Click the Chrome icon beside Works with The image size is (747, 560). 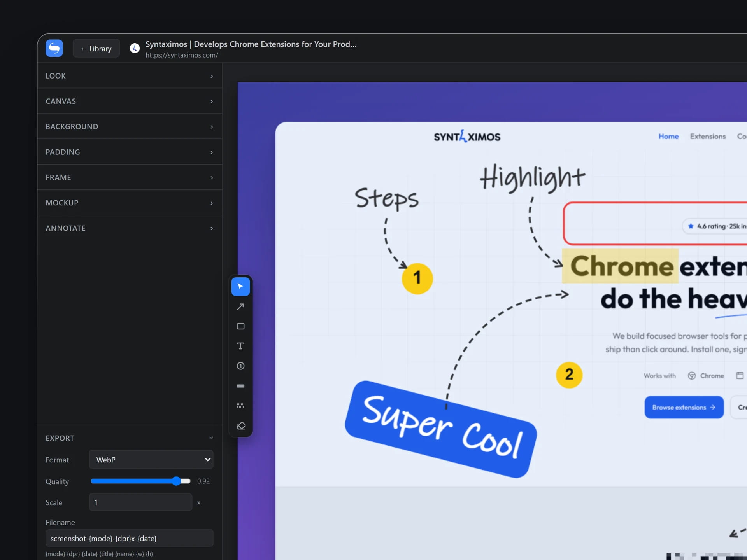(x=692, y=376)
